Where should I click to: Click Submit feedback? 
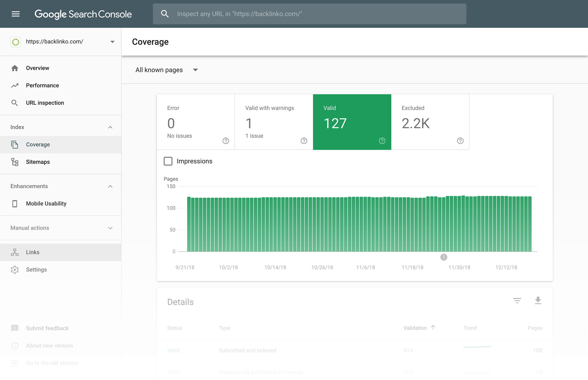point(47,328)
